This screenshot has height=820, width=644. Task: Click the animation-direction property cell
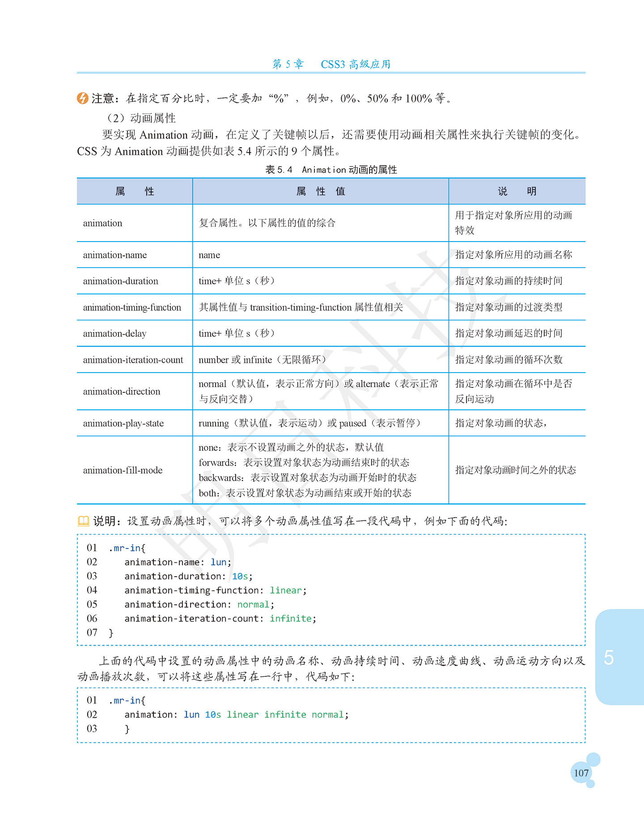[x=135, y=391]
